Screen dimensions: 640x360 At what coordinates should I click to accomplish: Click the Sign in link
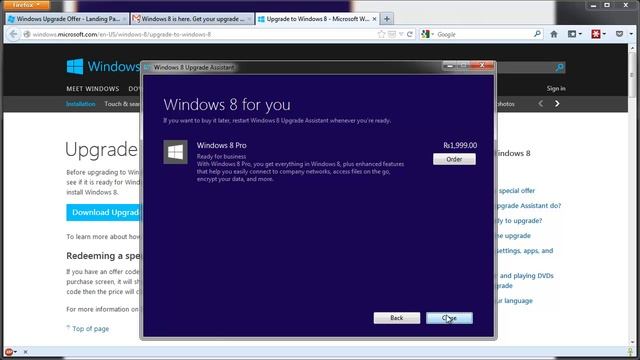click(556, 89)
